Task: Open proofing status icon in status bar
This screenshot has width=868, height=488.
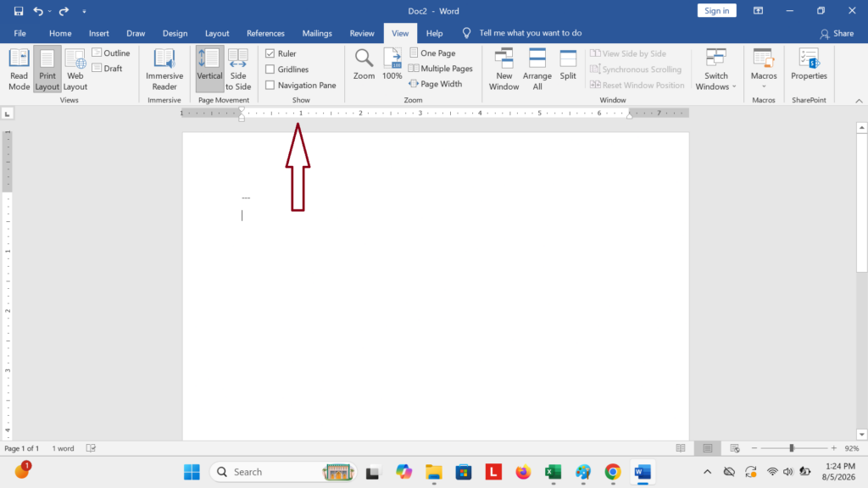Action: (x=91, y=448)
